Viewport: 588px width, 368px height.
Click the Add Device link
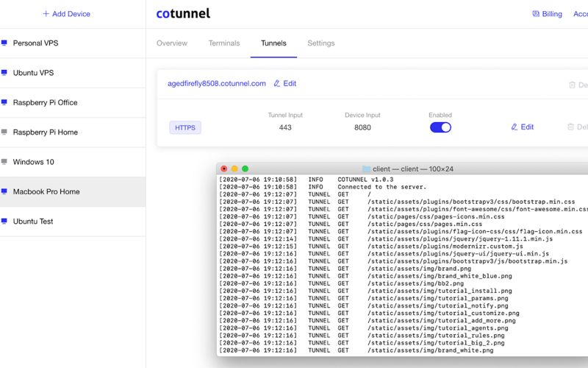[66, 14]
